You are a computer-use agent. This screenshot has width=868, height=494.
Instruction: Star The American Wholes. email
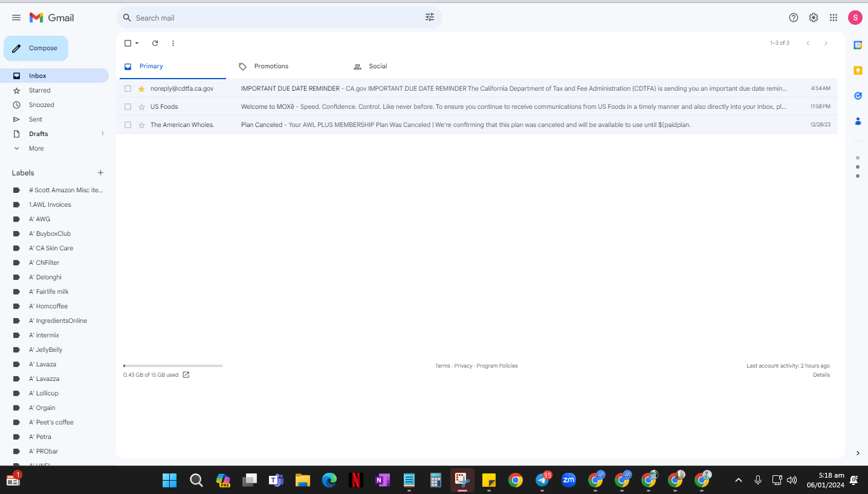point(141,125)
